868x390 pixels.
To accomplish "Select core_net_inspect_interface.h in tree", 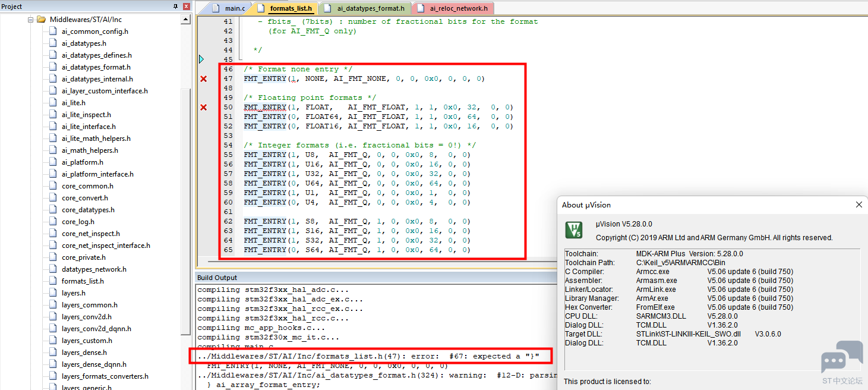I will (106, 246).
